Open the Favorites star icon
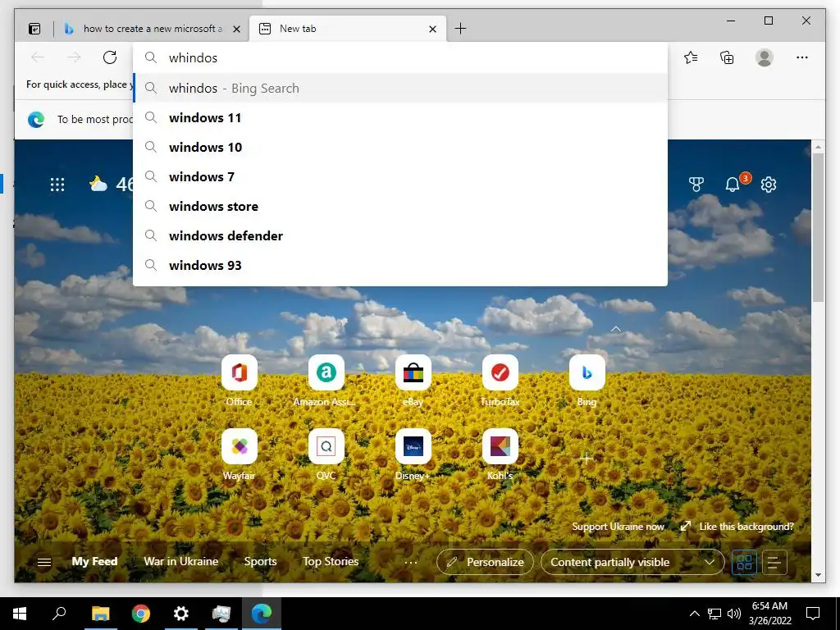 pos(691,57)
